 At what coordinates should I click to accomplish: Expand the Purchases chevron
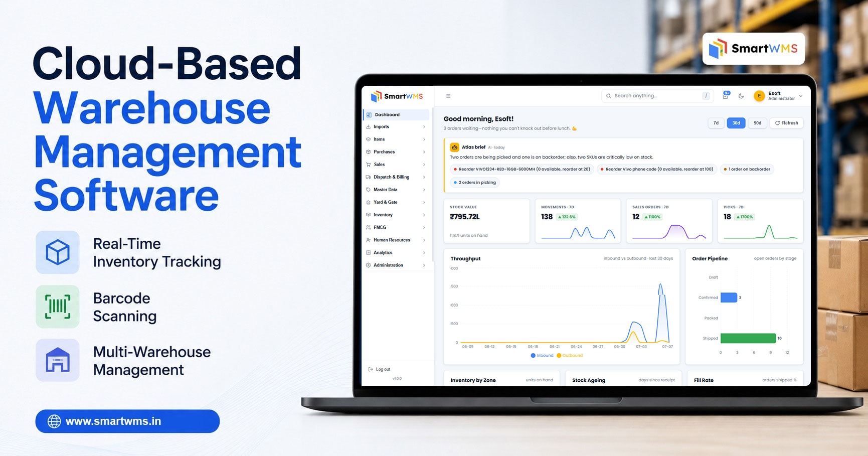click(x=424, y=152)
